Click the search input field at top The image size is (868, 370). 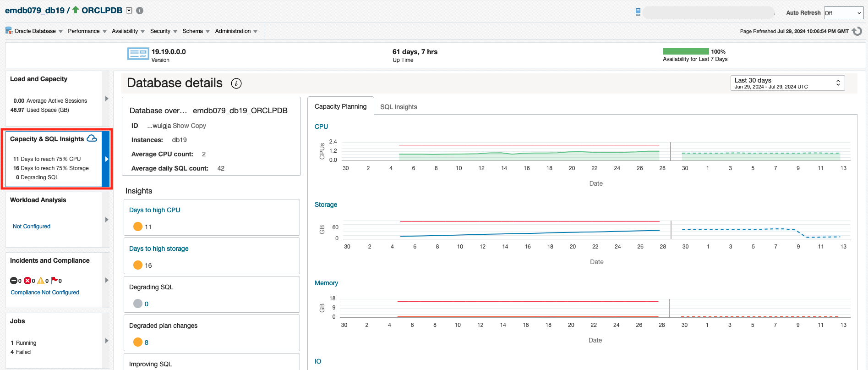tap(708, 13)
